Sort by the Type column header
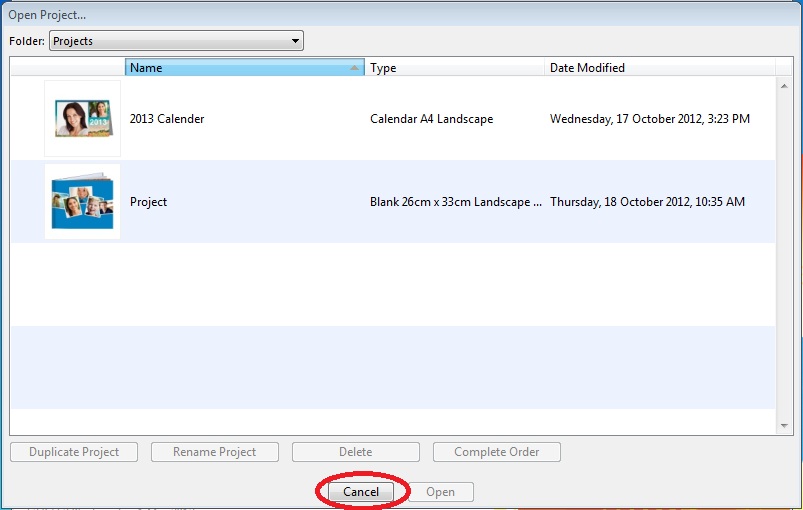 click(455, 68)
